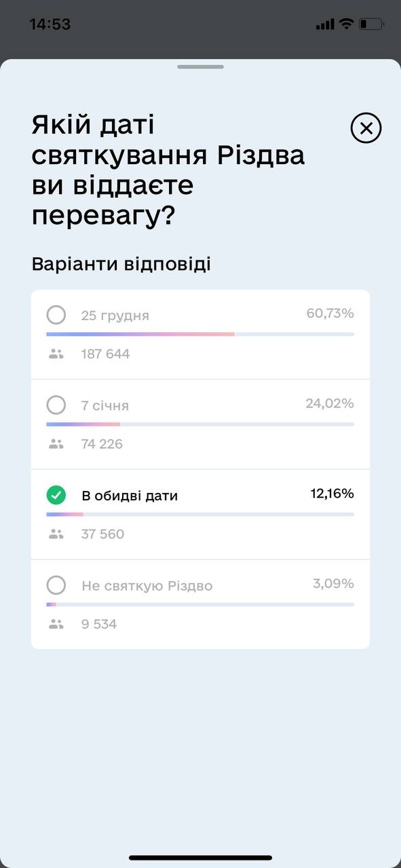Viewport: 401px width, 868px height.
Task: Select the 25 грудня radio button
Action: click(x=56, y=315)
